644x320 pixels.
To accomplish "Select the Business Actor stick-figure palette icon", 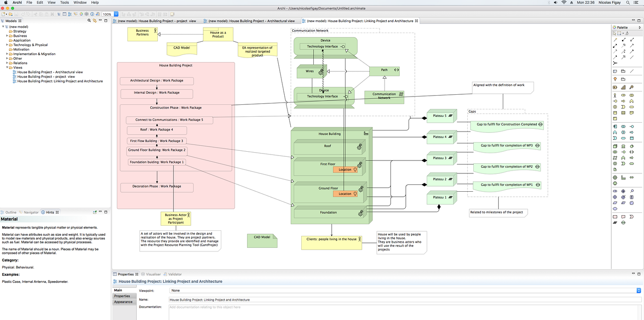I will (615, 96).
